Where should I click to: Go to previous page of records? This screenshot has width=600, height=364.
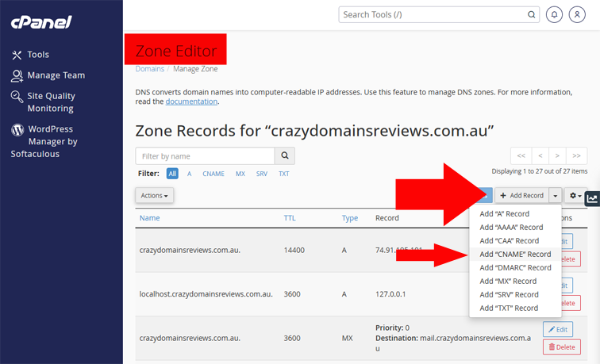tap(540, 155)
